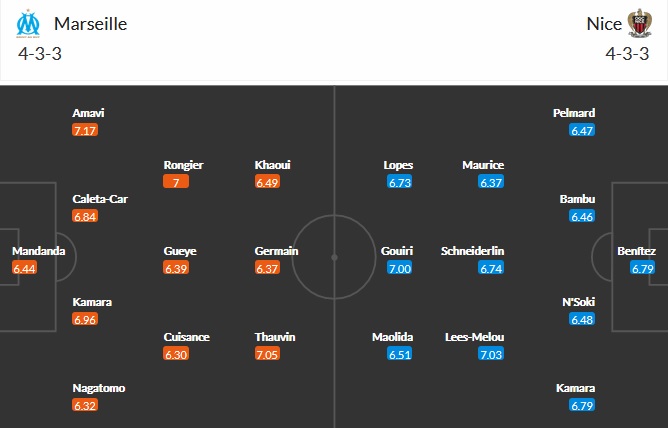Viewport: 669px width, 428px height.
Task: Select player Pelmard
Action: point(574,113)
